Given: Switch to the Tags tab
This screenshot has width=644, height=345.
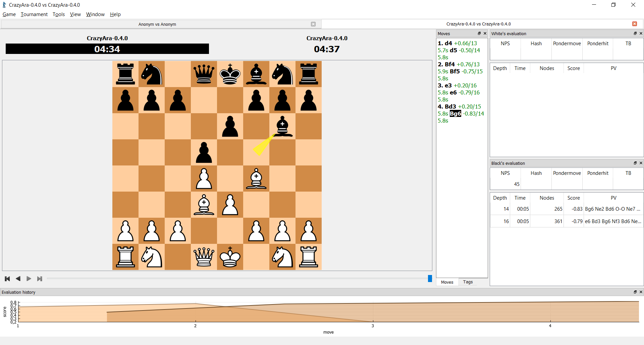Looking at the screenshot, I should (468, 282).
